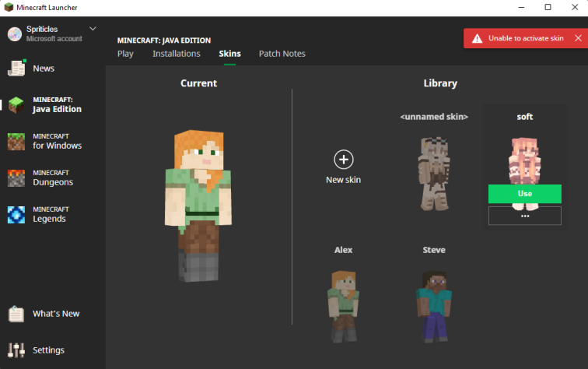Open Minecraft Legends sidebar icon
The height and width of the screenshot is (369, 588).
point(16,214)
